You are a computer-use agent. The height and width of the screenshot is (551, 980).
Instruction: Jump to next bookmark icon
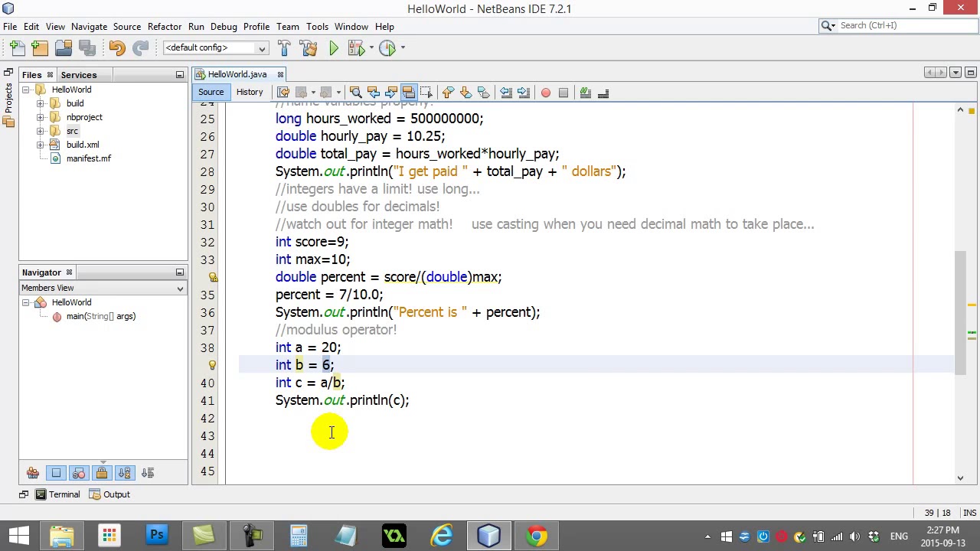[x=465, y=93]
